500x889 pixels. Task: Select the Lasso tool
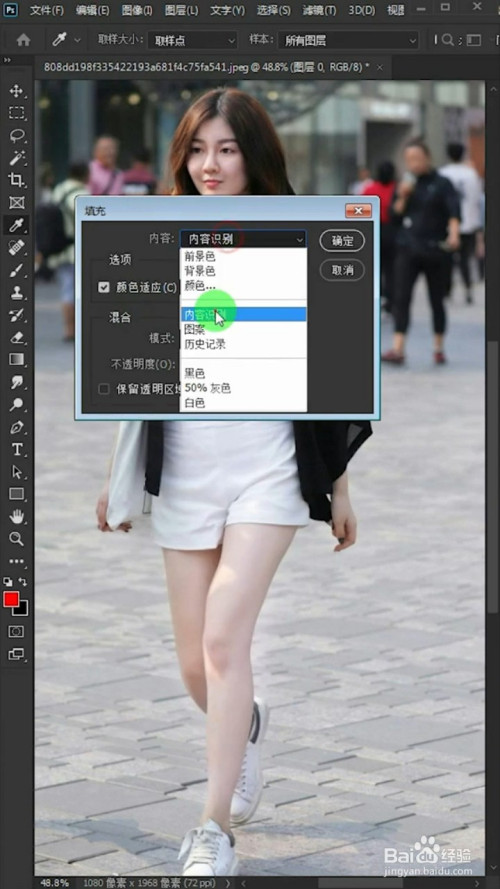tap(16, 136)
